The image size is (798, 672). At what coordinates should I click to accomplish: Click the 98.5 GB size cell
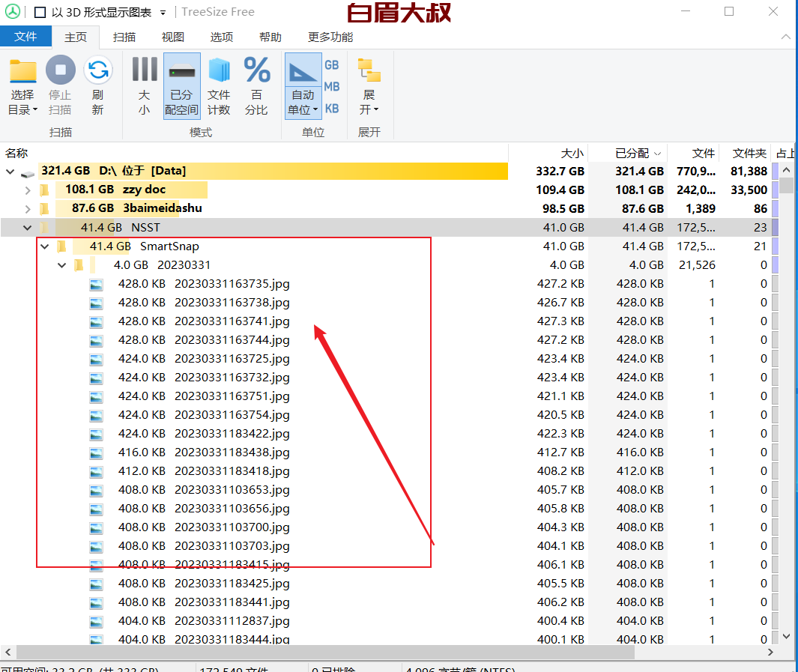pyautogui.click(x=563, y=208)
